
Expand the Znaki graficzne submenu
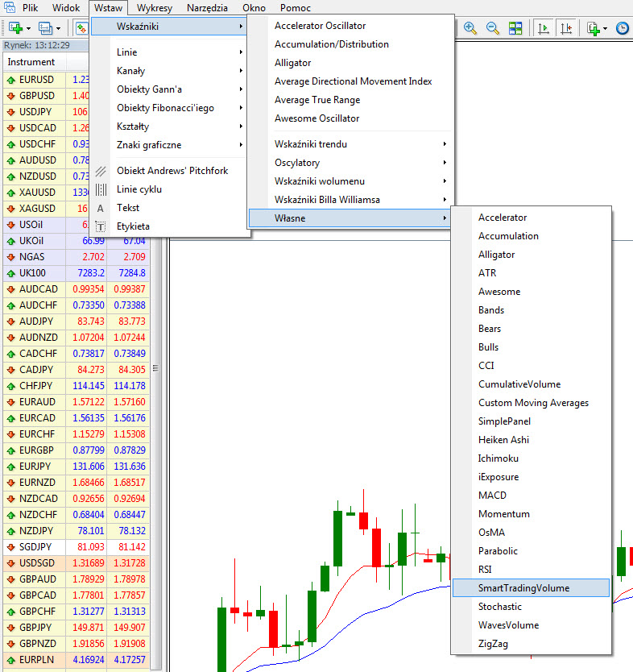169,145
